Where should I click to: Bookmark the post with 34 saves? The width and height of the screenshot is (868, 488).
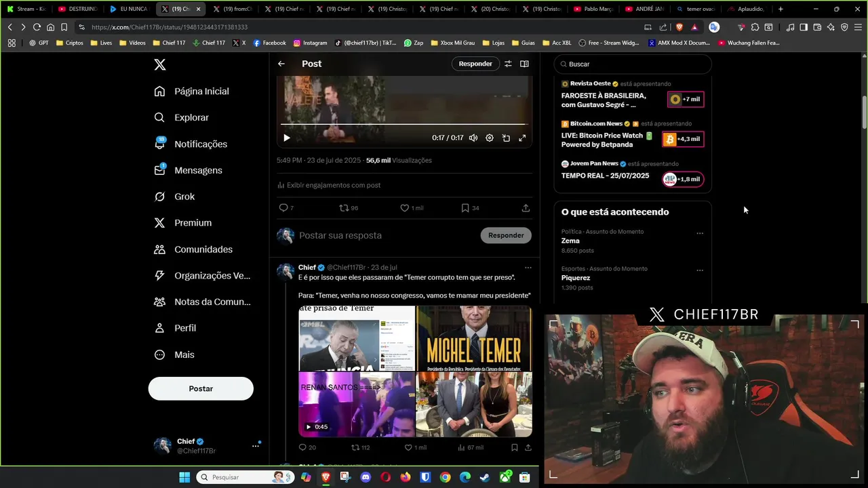470,208
